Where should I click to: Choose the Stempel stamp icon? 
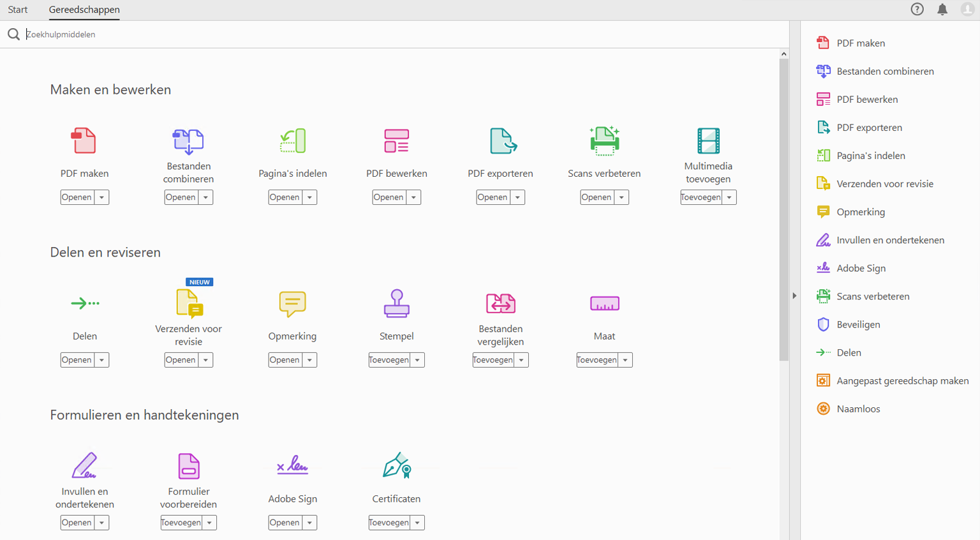(397, 303)
